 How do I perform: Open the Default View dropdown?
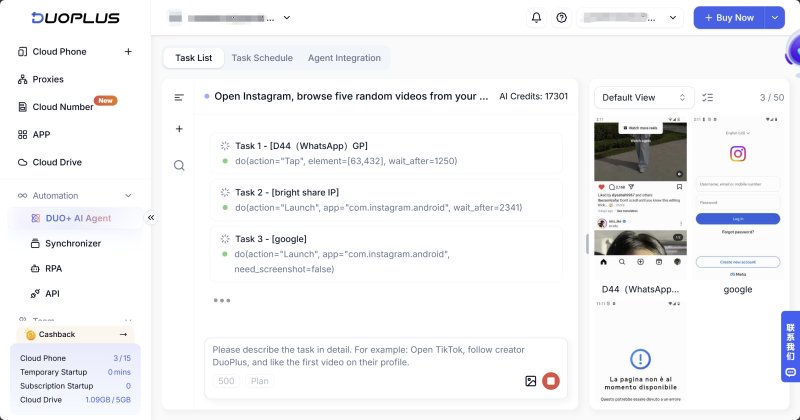644,97
